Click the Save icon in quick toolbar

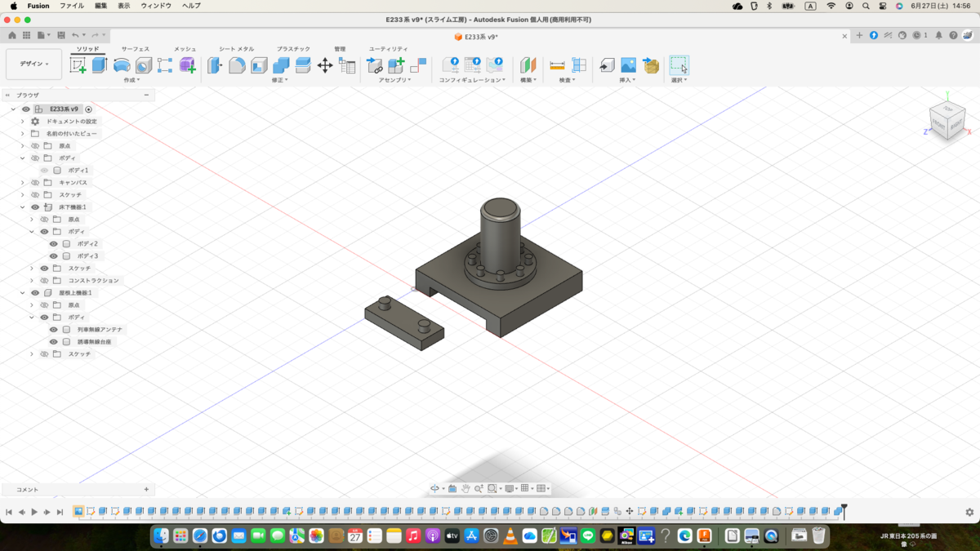pyautogui.click(x=61, y=35)
